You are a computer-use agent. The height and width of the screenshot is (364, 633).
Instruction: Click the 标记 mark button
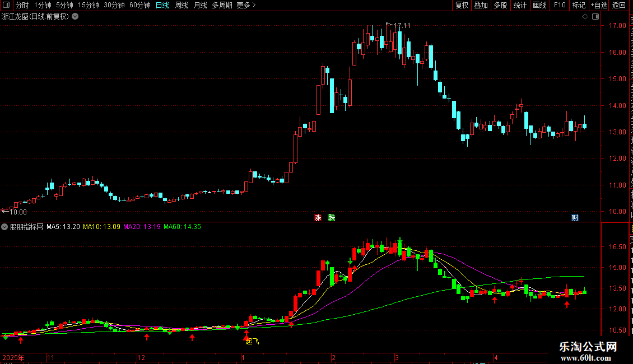(x=579, y=5)
